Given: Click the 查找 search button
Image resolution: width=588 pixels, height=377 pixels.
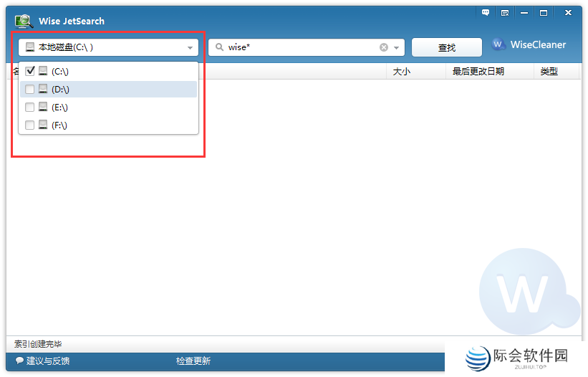Looking at the screenshot, I should pyautogui.click(x=447, y=47).
